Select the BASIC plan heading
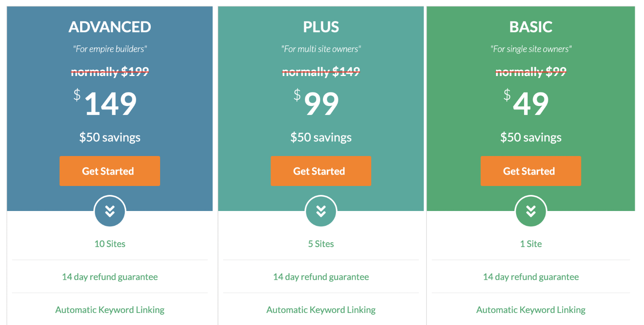644x325 pixels. (530, 27)
